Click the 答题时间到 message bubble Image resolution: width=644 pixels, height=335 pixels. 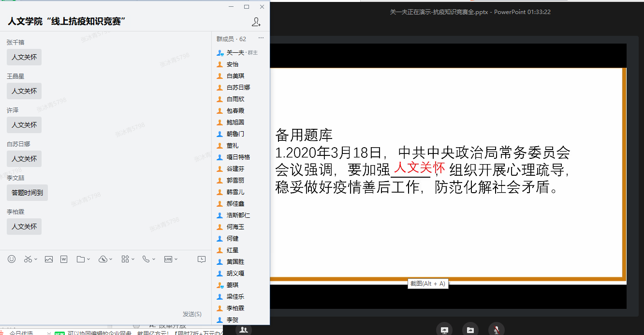click(27, 193)
